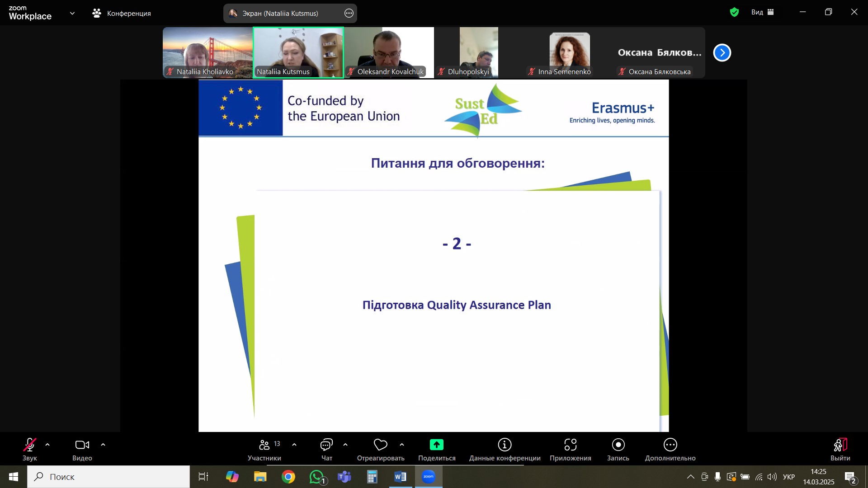868x488 pixels.
Task: Open the Zoom Workplace dropdown chevron
Action: [72, 13]
